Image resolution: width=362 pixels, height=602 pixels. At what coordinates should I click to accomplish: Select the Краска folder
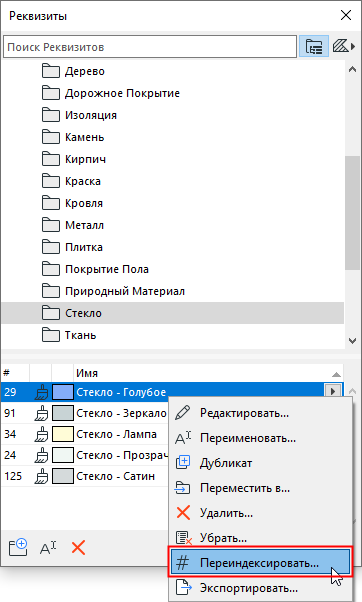tap(172, 181)
